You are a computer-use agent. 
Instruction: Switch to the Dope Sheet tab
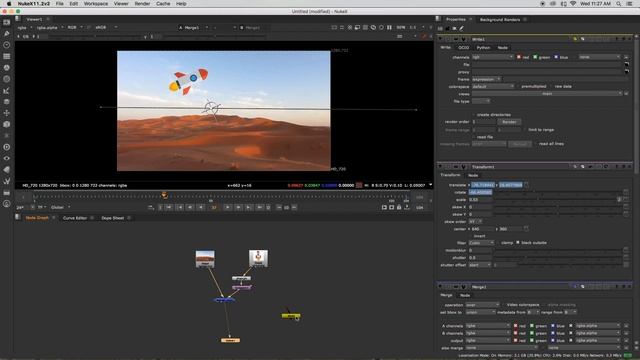point(113,218)
